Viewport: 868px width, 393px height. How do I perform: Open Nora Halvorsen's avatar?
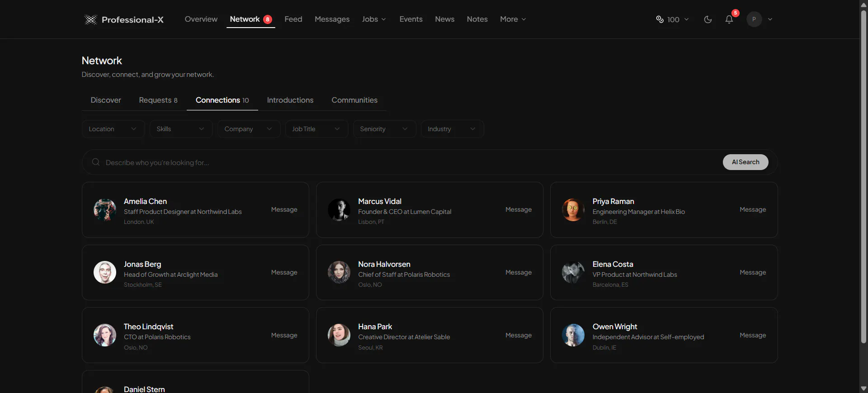point(339,272)
